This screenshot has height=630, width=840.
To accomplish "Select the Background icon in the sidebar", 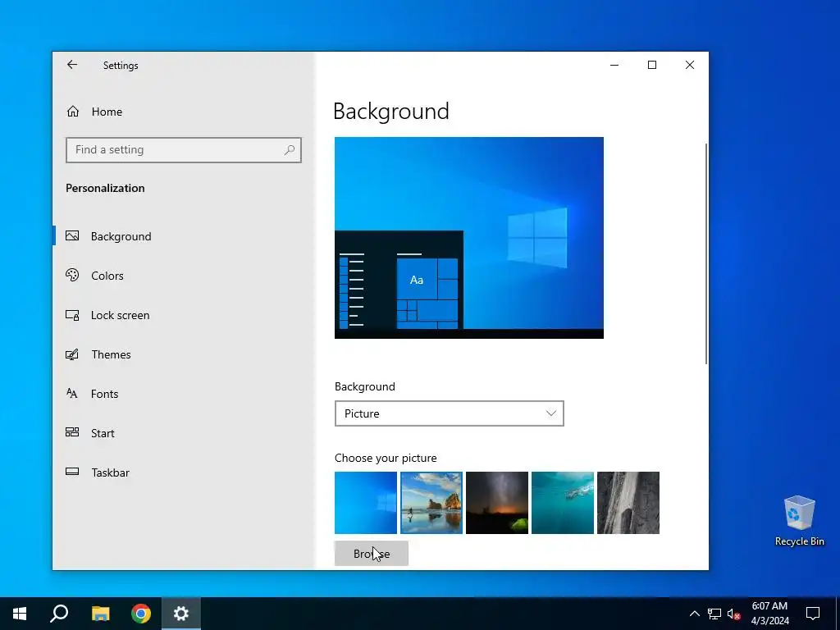I will (x=72, y=235).
